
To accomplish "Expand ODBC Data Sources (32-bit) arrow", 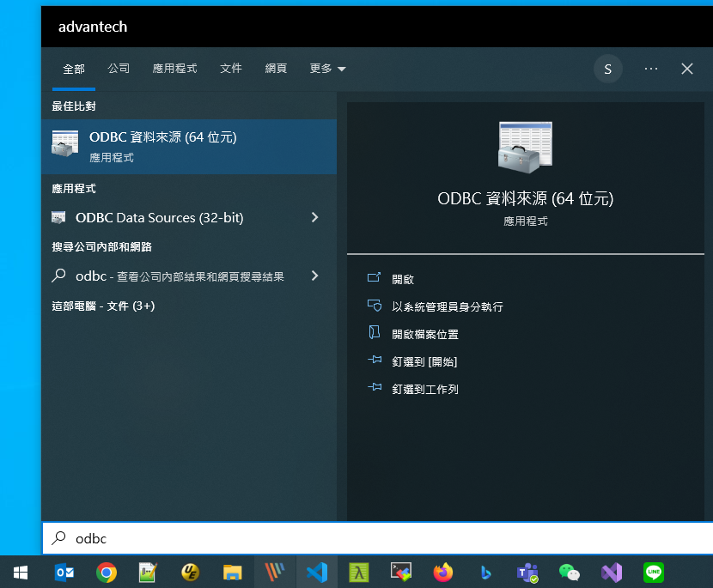I will 314,217.
